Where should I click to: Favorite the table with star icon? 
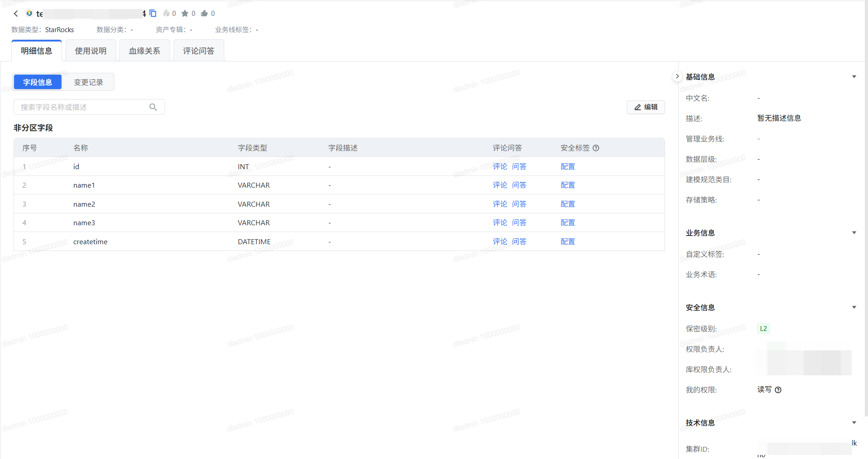point(185,14)
